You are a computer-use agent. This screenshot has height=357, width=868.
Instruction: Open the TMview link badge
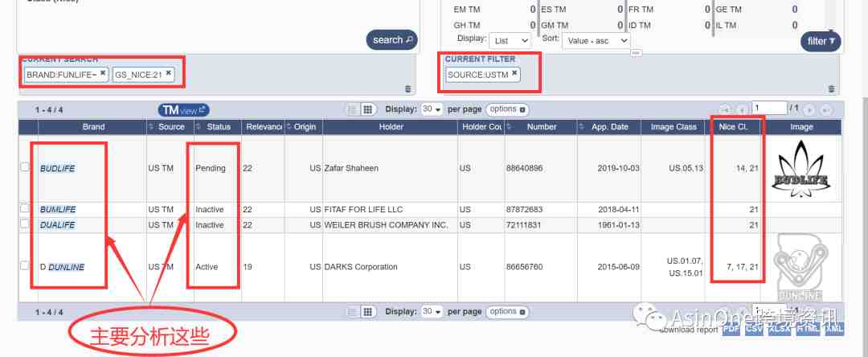click(x=184, y=110)
